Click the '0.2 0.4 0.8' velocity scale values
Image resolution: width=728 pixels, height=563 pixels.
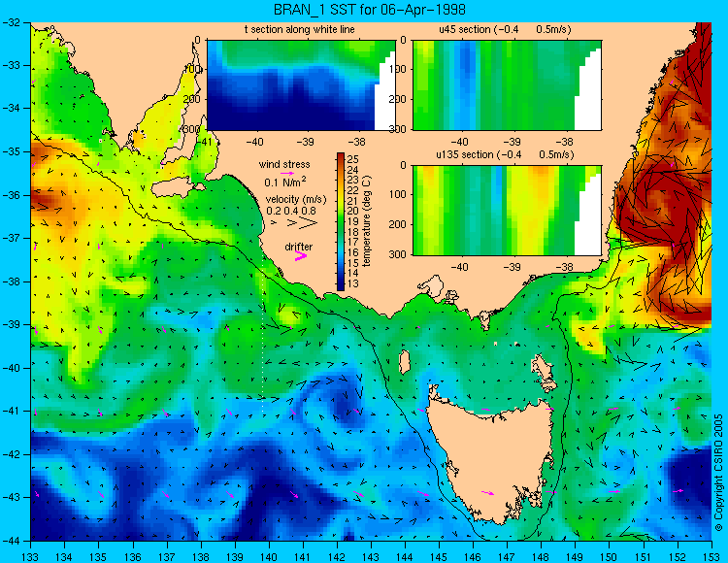pyautogui.click(x=291, y=211)
